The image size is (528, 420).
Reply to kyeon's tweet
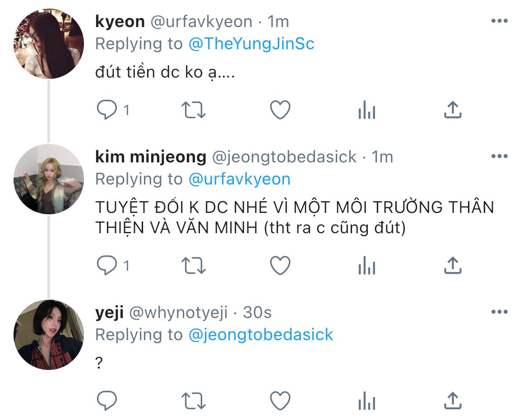[x=107, y=110]
